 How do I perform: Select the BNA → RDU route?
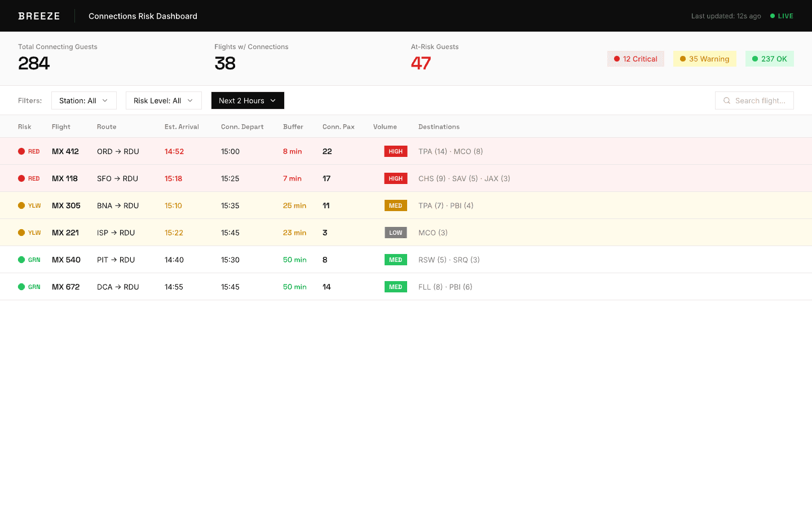click(x=118, y=205)
